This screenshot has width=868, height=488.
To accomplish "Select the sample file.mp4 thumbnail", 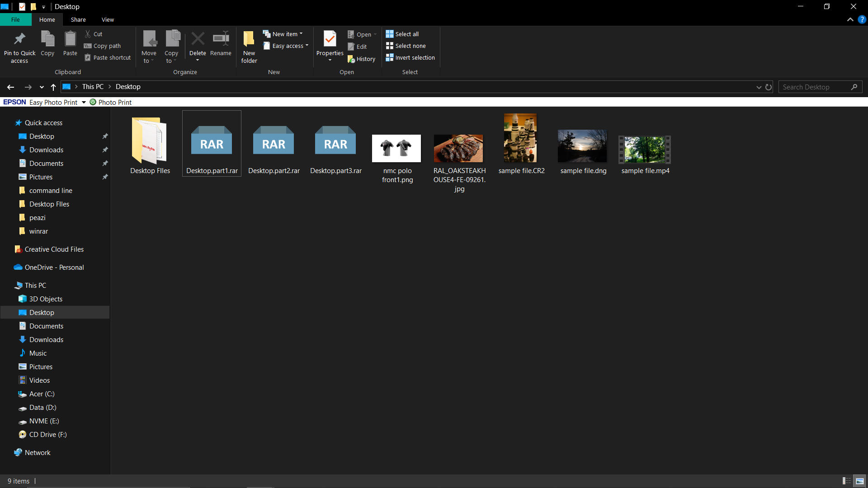I will point(645,150).
